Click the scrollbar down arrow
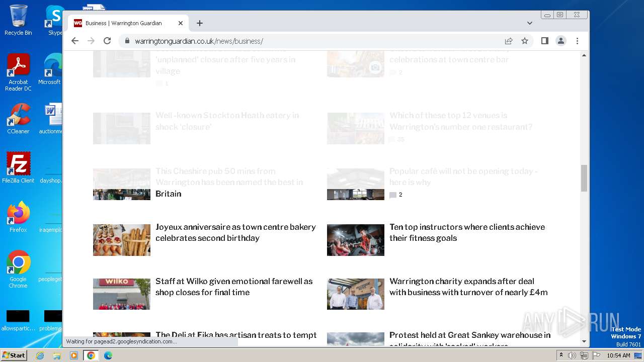This screenshot has width=644, height=362. (584, 341)
